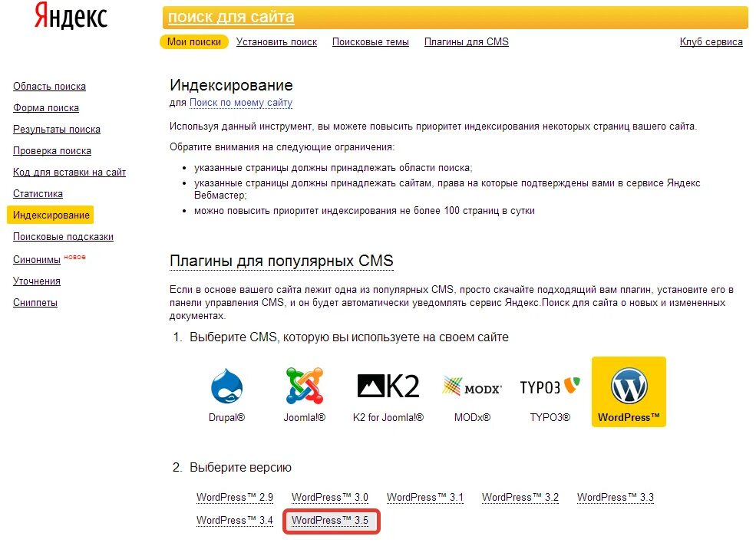Click the 'TYPO3®' caption text
Viewport: 756px width, 546px height.
[550, 417]
